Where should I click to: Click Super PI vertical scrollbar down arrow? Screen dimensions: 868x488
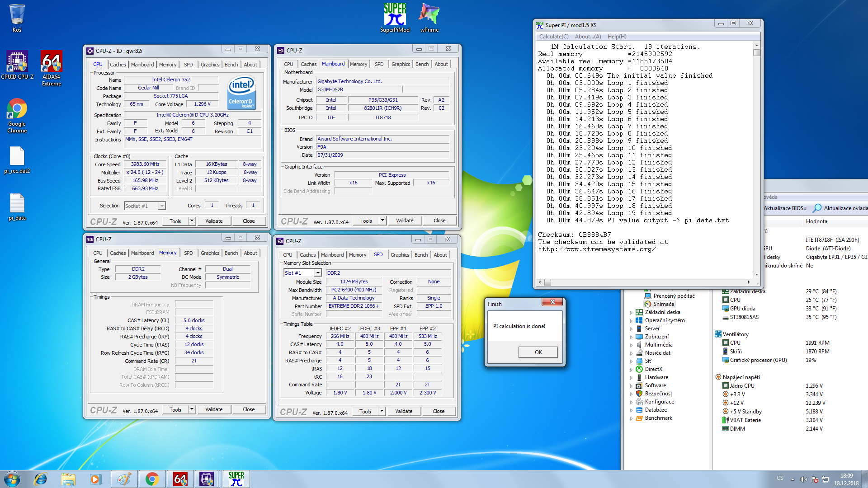point(756,274)
